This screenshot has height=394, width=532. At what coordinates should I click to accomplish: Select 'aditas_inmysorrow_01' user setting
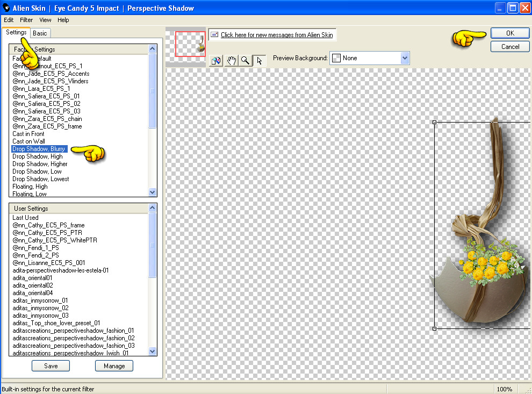(40, 300)
